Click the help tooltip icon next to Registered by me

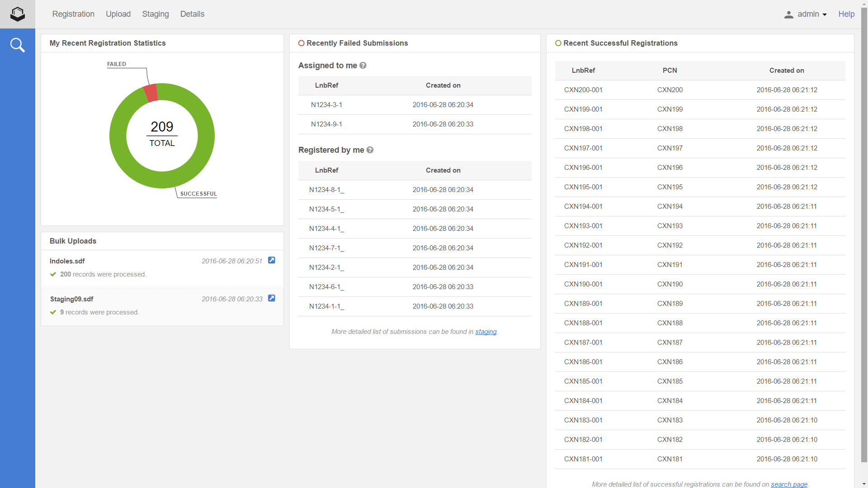coord(370,150)
